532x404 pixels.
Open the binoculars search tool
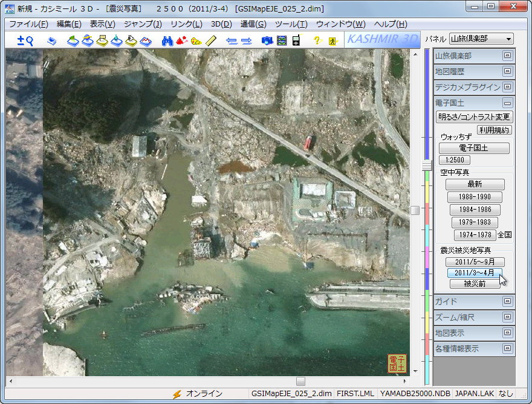168,40
